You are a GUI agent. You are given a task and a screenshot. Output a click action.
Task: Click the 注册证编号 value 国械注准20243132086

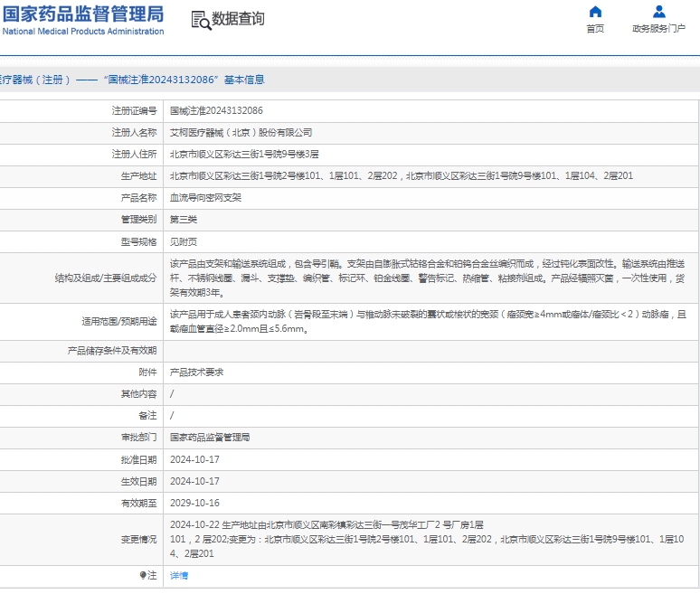pyautogui.click(x=216, y=110)
